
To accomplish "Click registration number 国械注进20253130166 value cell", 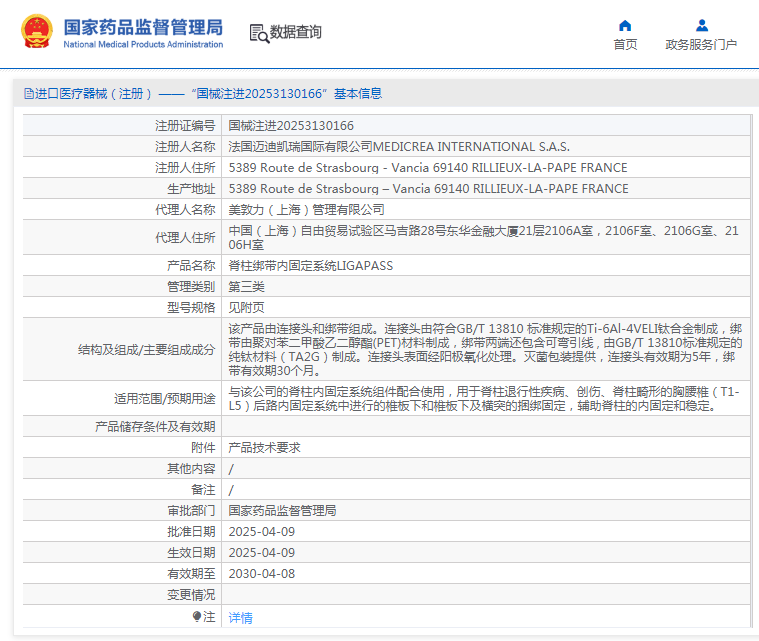I will [291, 126].
